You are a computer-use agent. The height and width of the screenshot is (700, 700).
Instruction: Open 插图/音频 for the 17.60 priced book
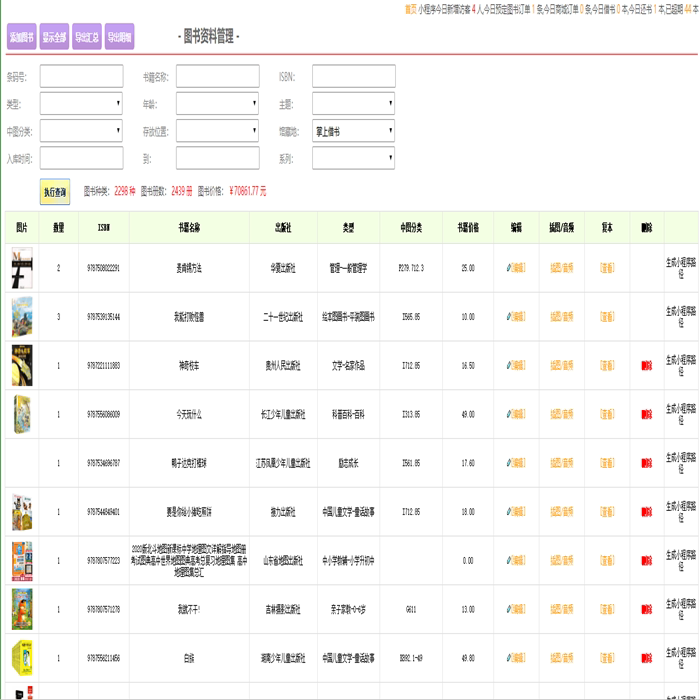click(x=562, y=463)
